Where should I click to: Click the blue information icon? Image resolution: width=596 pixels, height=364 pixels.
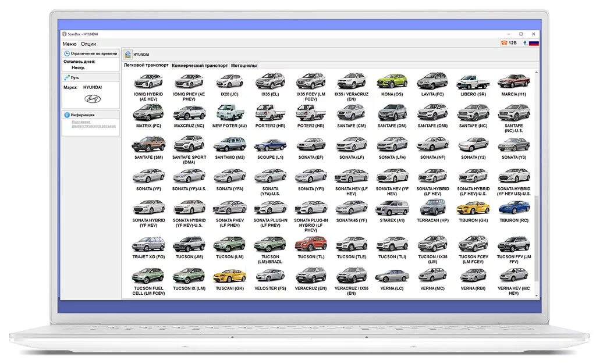click(x=67, y=115)
